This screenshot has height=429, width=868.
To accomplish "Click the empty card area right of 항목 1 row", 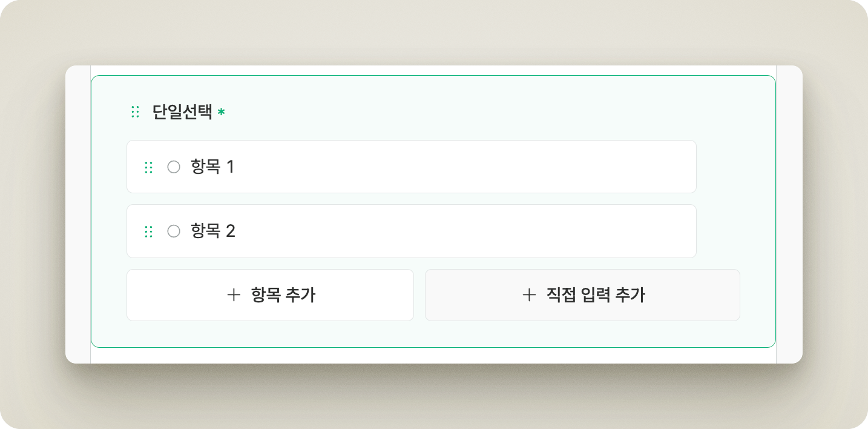I will [x=735, y=167].
